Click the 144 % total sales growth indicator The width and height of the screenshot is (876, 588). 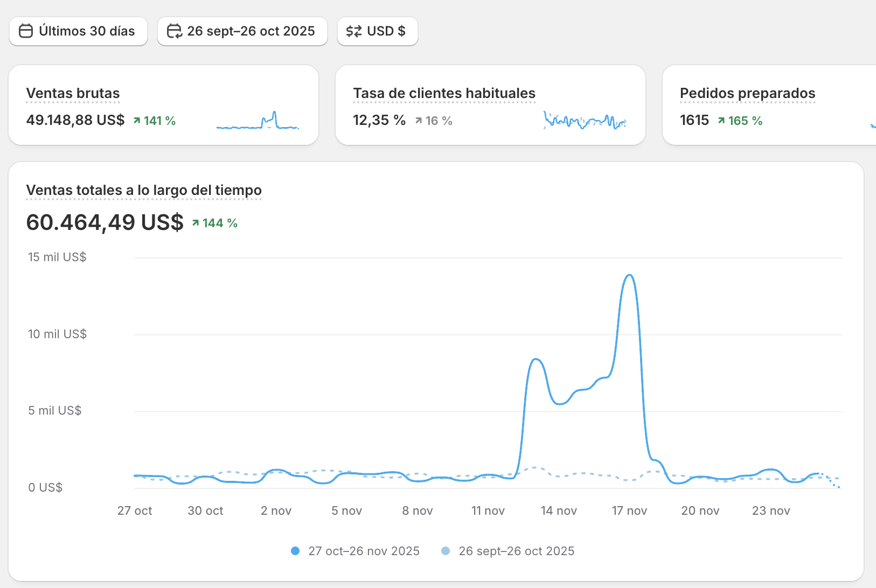(215, 223)
